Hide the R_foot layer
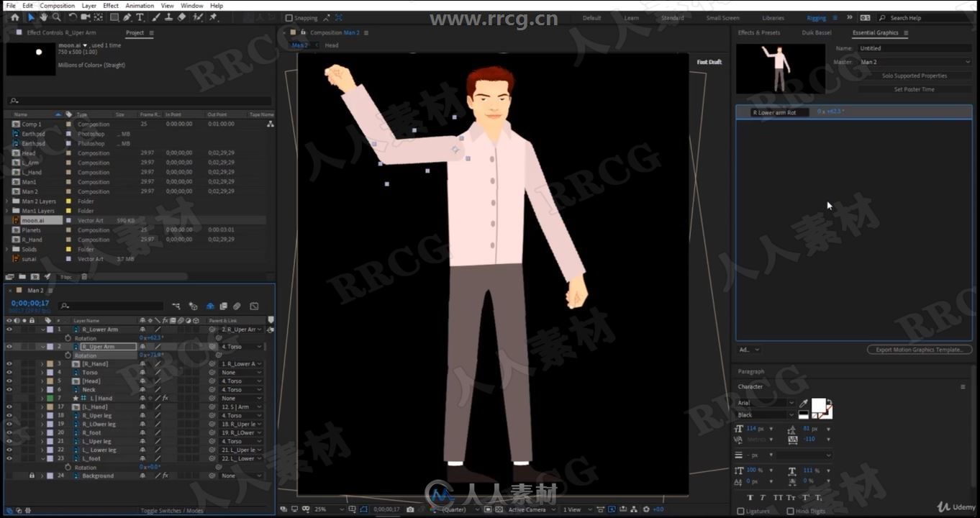 pos(9,432)
